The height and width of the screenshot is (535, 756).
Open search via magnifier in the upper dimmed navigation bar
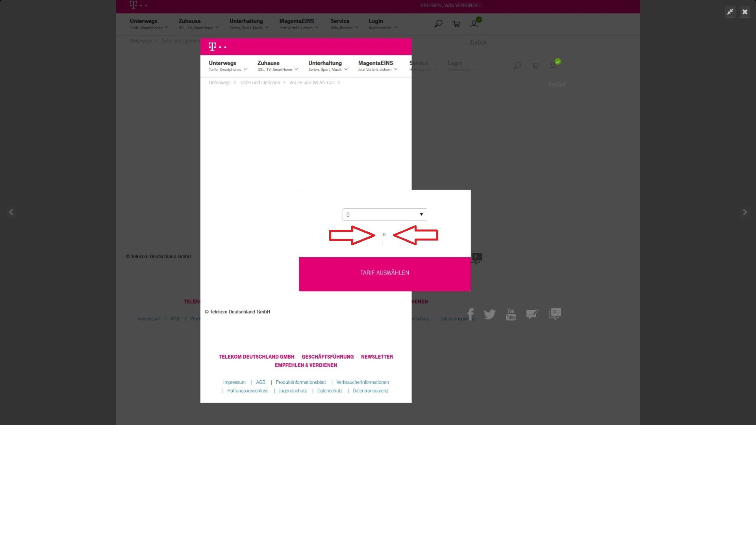438,24
